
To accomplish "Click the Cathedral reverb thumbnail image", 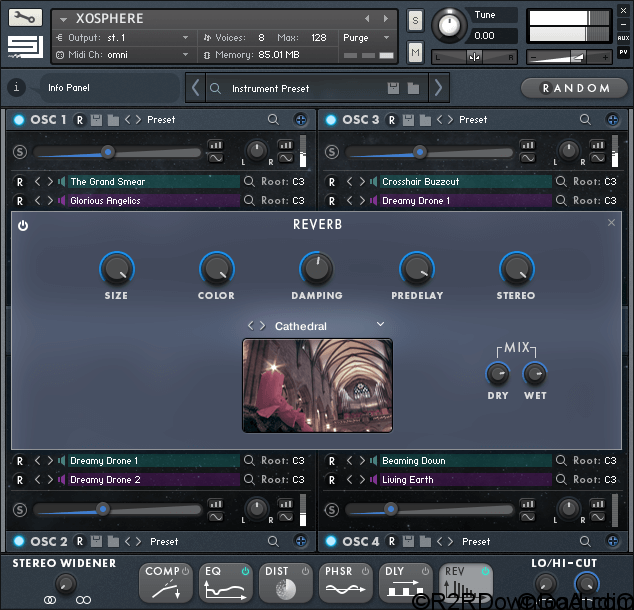I will pos(317,386).
